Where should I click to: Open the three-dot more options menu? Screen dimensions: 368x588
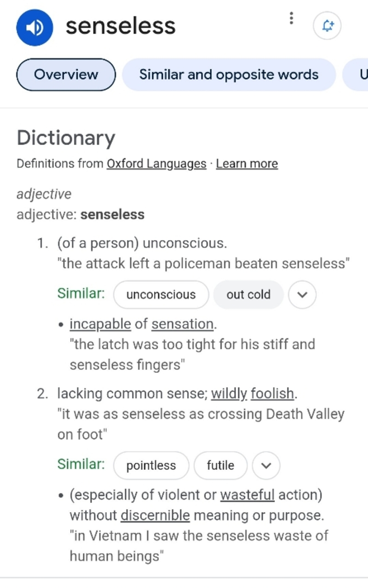[291, 18]
